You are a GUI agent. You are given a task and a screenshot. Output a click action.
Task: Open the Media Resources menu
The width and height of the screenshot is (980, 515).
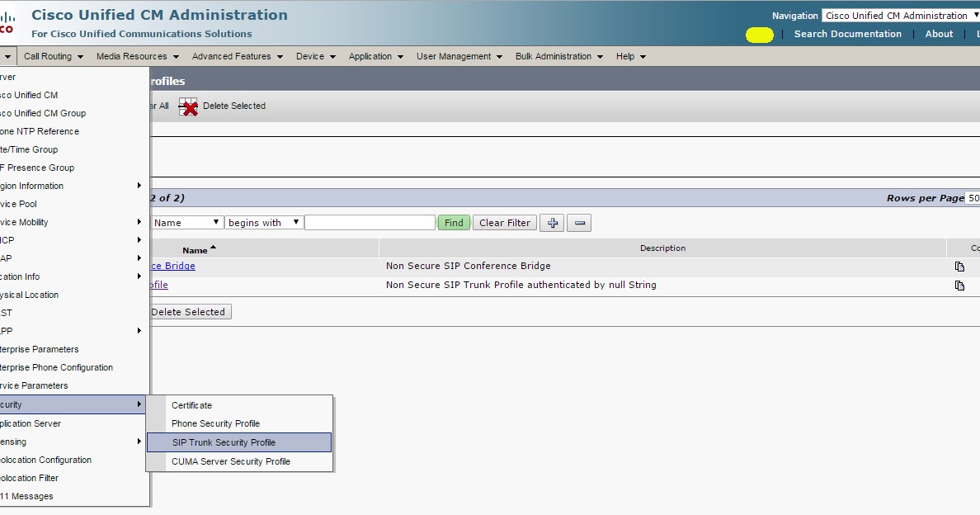tap(138, 56)
